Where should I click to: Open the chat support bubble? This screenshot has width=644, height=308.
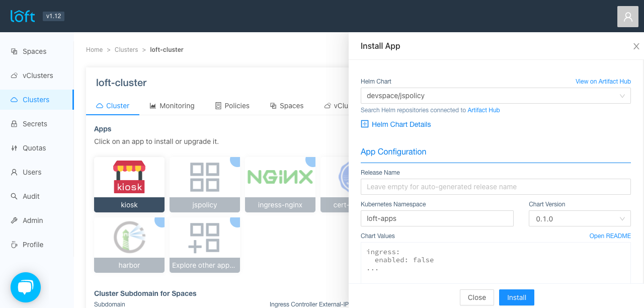click(26, 287)
